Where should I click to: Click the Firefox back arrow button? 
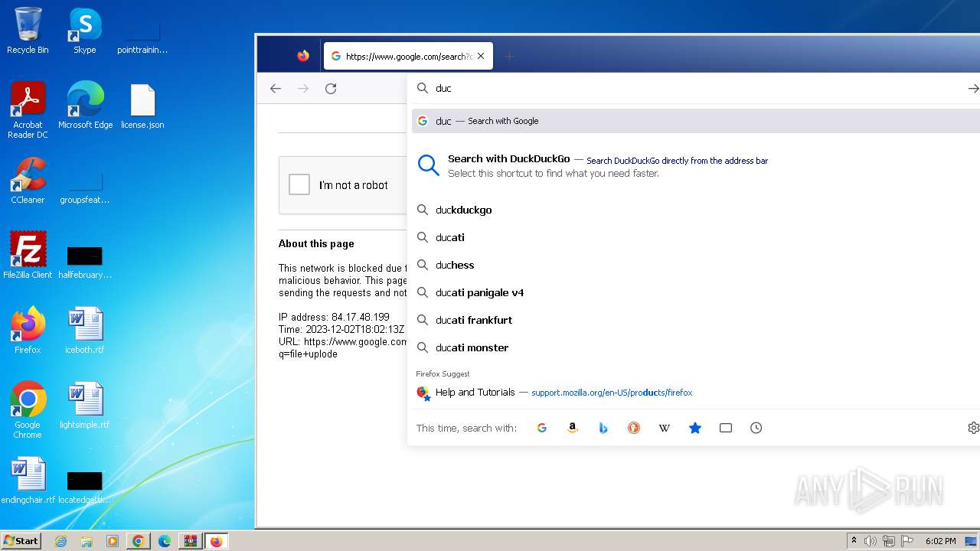click(x=276, y=89)
